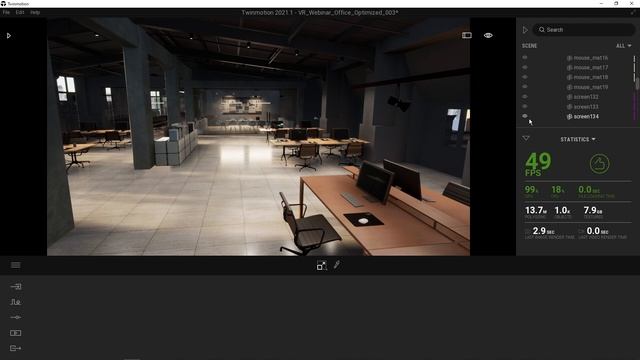Select mouse_mat18 in scene list
The height and width of the screenshot is (360, 640).
pyautogui.click(x=591, y=77)
